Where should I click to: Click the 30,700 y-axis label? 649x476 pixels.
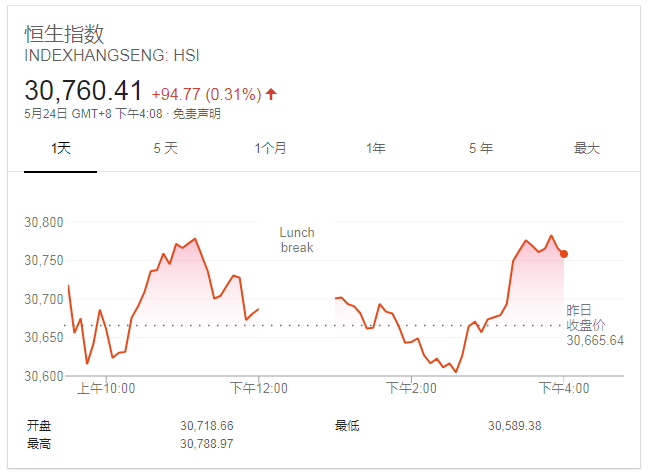point(44,299)
